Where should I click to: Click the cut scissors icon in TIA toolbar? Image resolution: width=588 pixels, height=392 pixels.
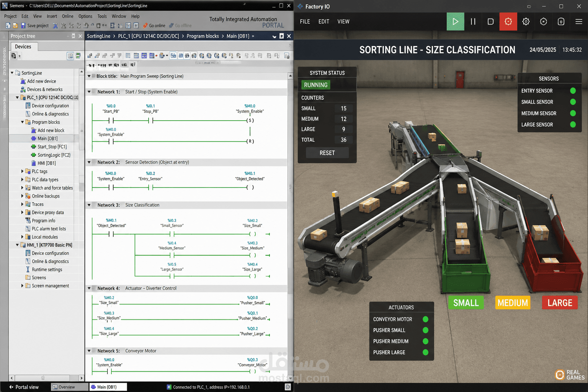(x=56, y=26)
